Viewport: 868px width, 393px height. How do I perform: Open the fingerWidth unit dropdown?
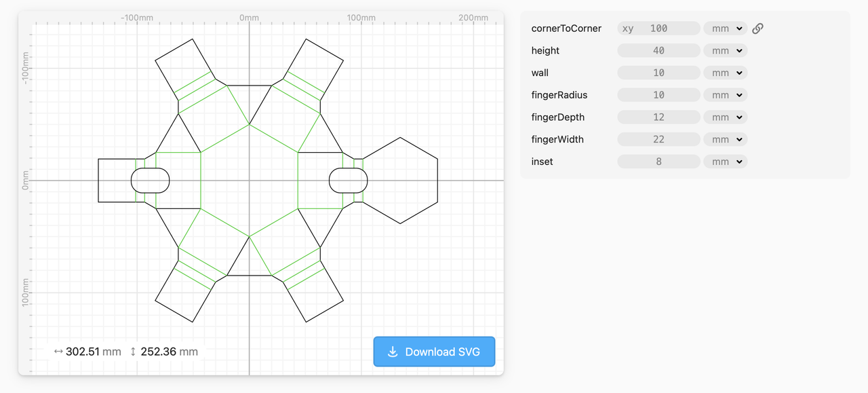[x=725, y=139]
